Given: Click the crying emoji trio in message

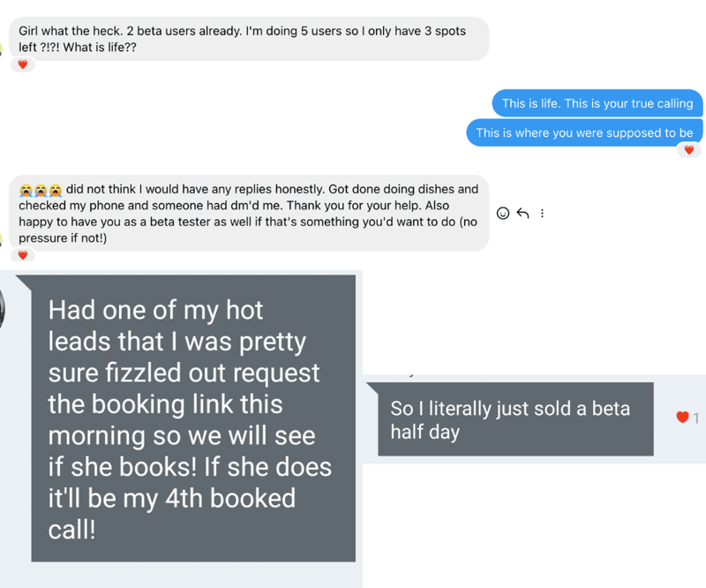Looking at the screenshot, I should 41,190.
